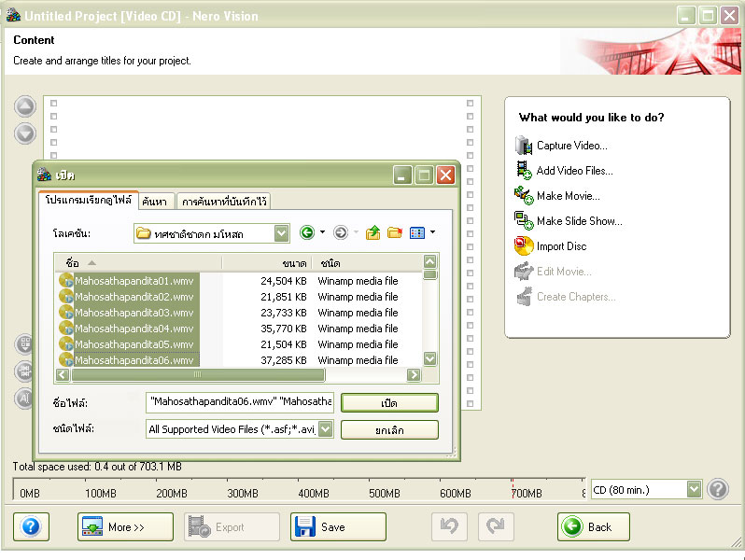The height and width of the screenshot is (560, 745).
Task: Click the go up one folder icon
Action: click(x=373, y=233)
